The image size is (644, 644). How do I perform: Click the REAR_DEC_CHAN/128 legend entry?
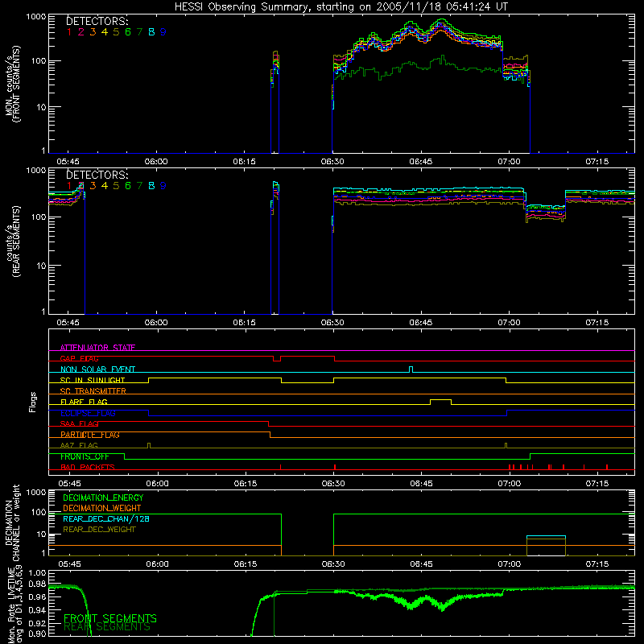(106, 518)
